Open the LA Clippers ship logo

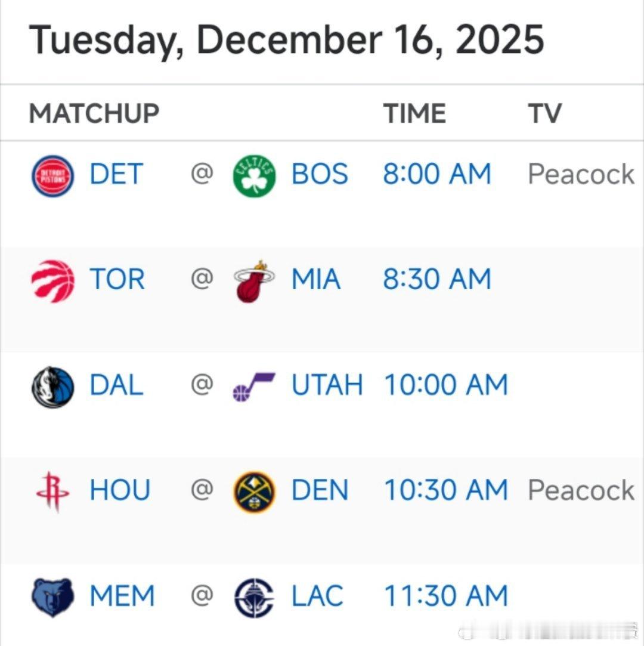point(255,598)
